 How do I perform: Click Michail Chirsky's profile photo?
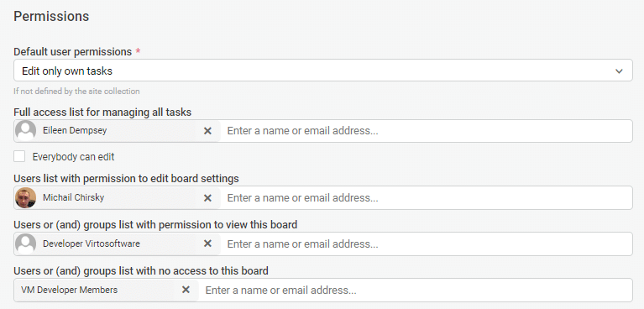coord(25,197)
